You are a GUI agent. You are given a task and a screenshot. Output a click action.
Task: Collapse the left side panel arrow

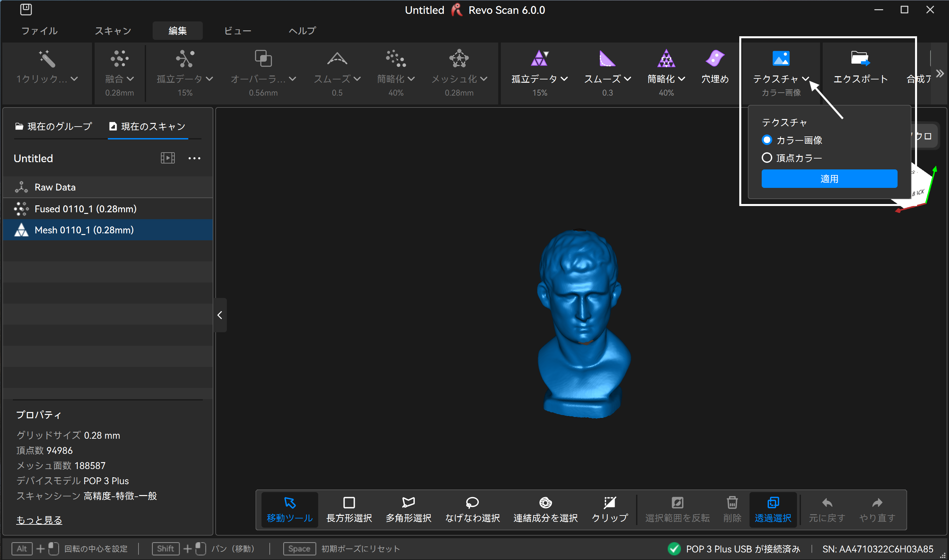tap(220, 315)
